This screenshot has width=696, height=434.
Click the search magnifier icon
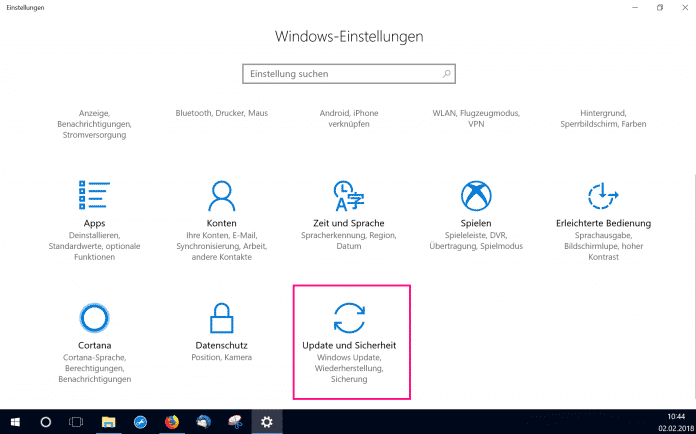443,74
